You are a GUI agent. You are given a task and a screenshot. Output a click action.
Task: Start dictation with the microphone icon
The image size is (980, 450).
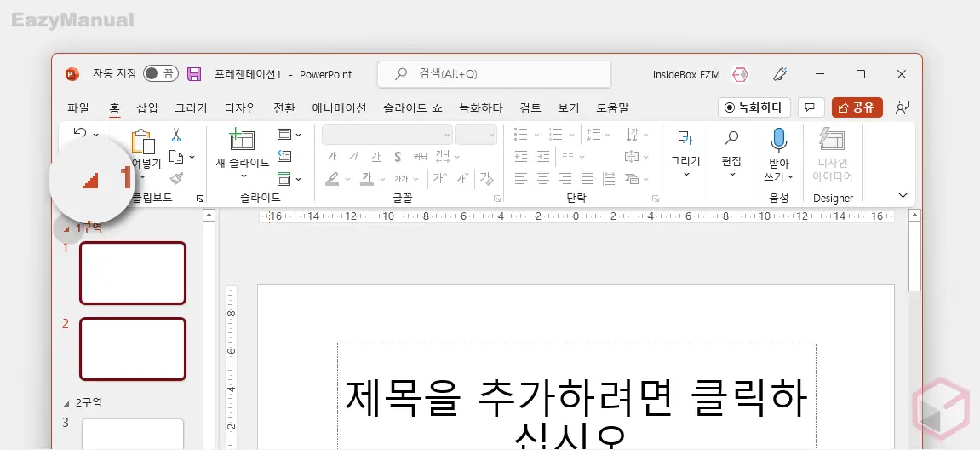779,141
